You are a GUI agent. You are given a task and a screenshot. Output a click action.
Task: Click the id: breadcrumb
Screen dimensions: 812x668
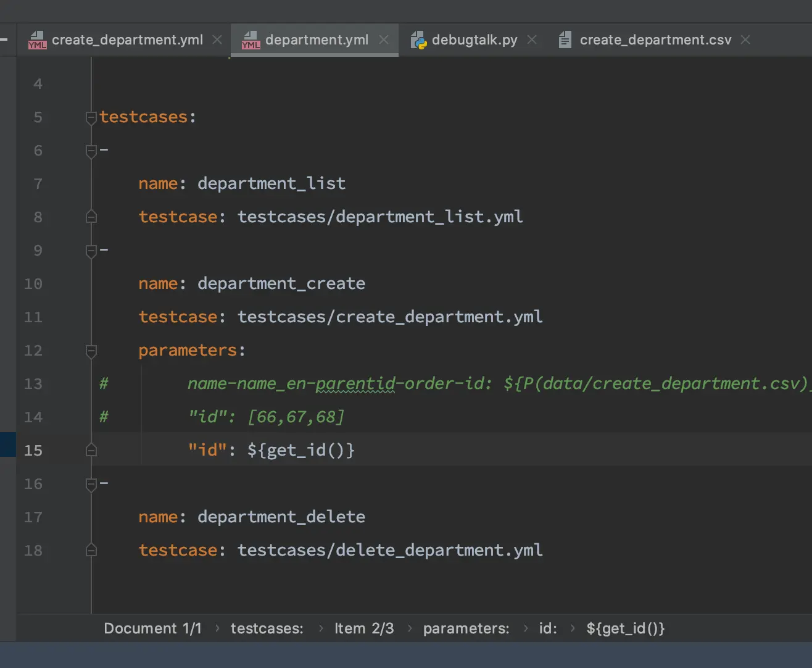click(548, 628)
